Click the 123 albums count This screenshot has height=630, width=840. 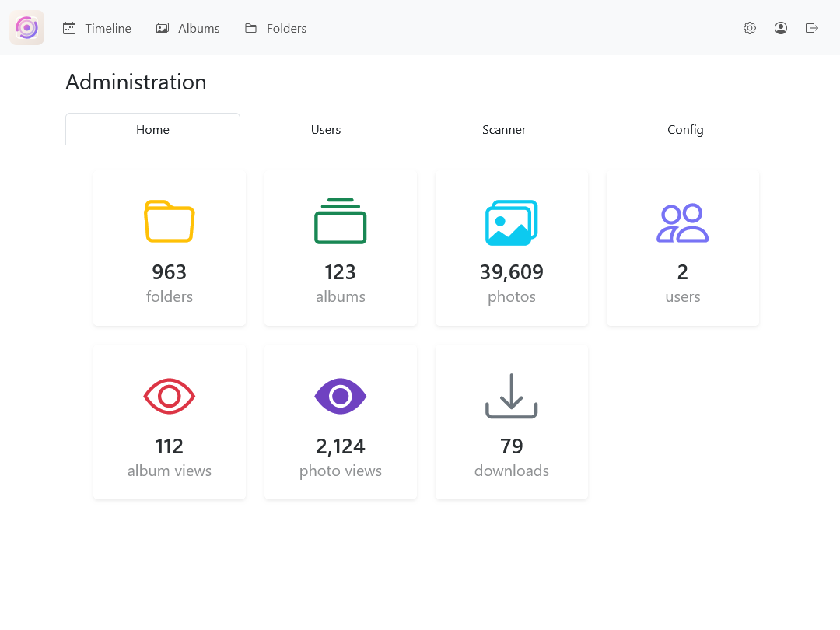tap(340, 272)
